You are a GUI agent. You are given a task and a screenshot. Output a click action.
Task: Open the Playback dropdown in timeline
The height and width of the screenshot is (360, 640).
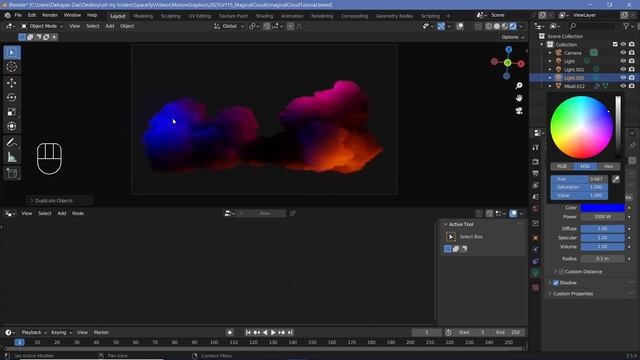[x=33, y=332]
